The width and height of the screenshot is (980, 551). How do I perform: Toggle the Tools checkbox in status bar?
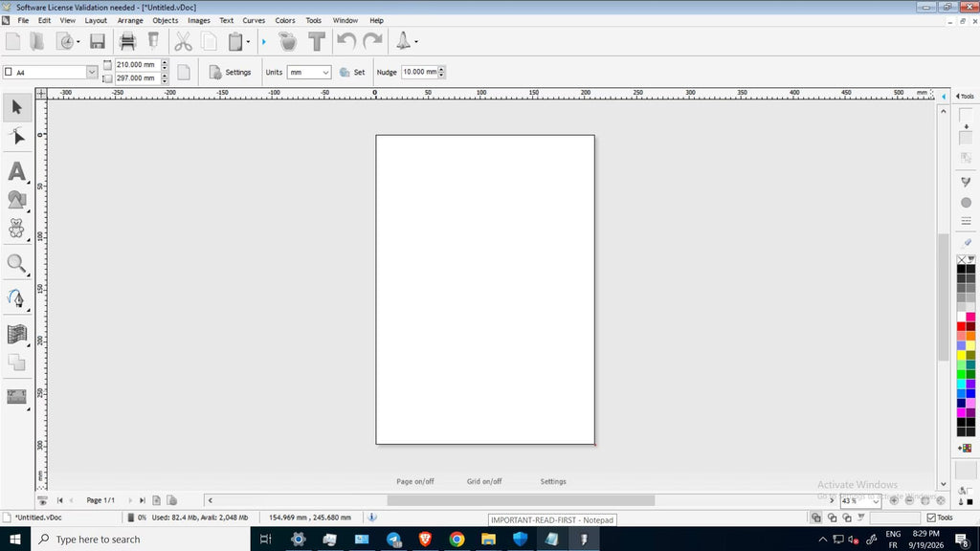click(931, 518)
